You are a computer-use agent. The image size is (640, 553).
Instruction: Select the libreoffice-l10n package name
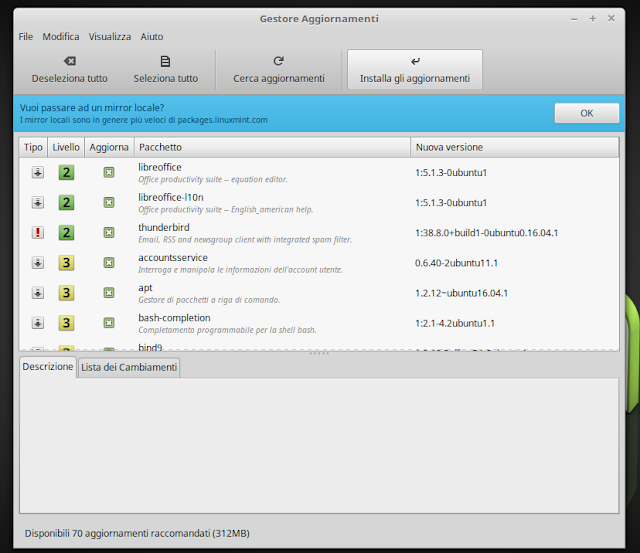pyautogui.click(x=171, y=198)
